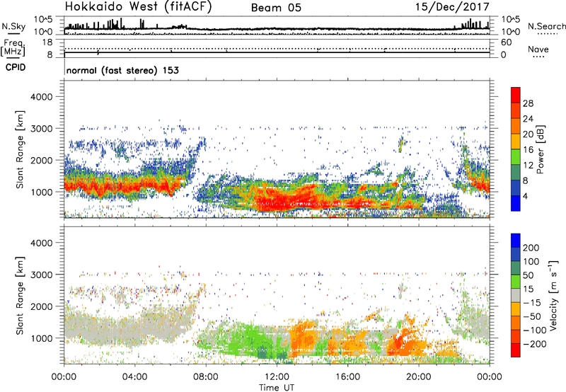
Task: Click the 'N.Search' legend label
Action: tap(546, 26)
